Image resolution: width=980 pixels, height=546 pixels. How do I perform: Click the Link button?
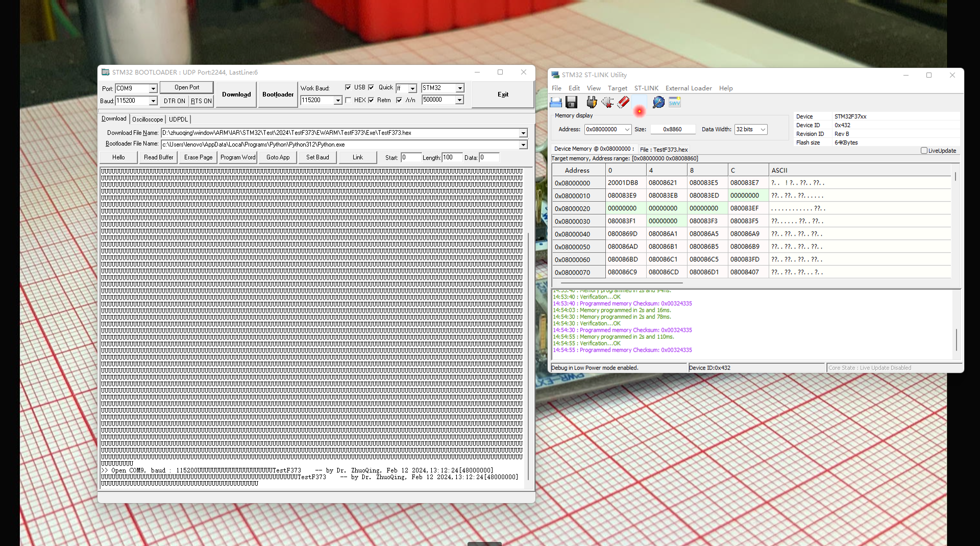[x=357, y=157]
